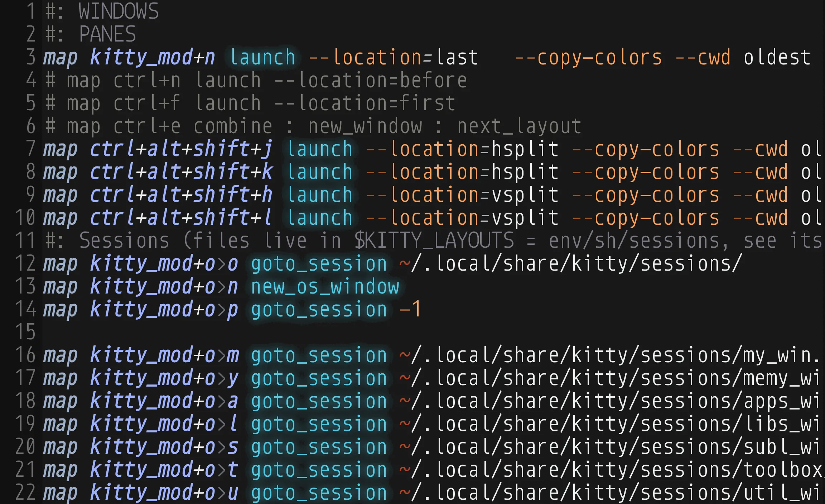Screen dimensions: 825x504
Task: Click 'ctrl+alt+shift+k' key binding
Action: [x=181, y=172]
